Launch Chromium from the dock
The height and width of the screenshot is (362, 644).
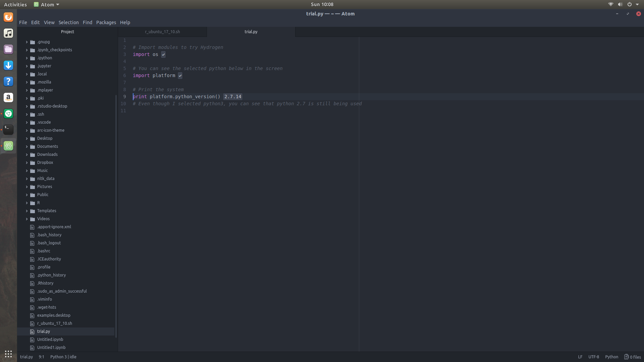point(8,114)
